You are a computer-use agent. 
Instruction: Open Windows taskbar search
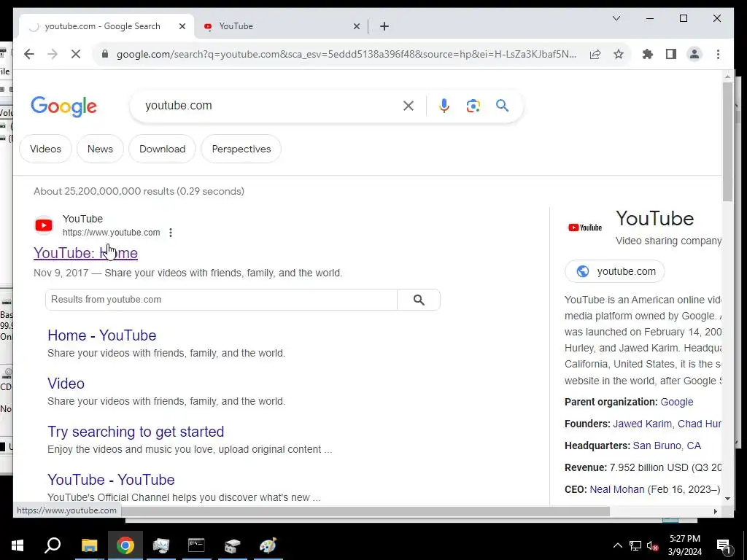pos(53,545)
